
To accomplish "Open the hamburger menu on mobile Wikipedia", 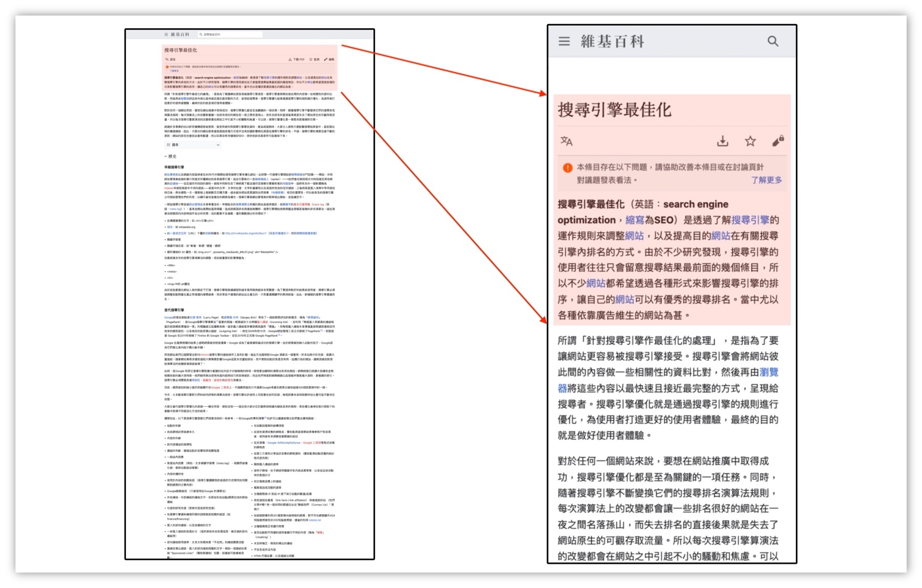I will (x=564, y=41).
